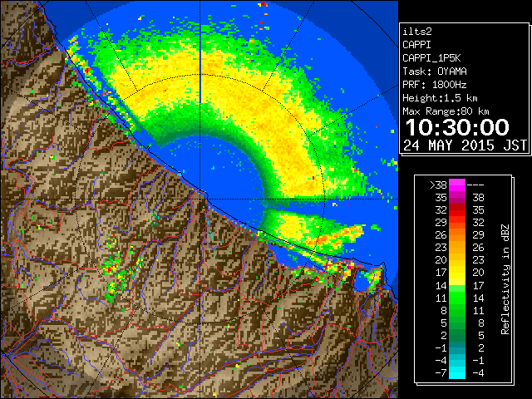Click the 'Reflectivity in dBZ' legend title
532x399 pixels.
tap(505, 279)
